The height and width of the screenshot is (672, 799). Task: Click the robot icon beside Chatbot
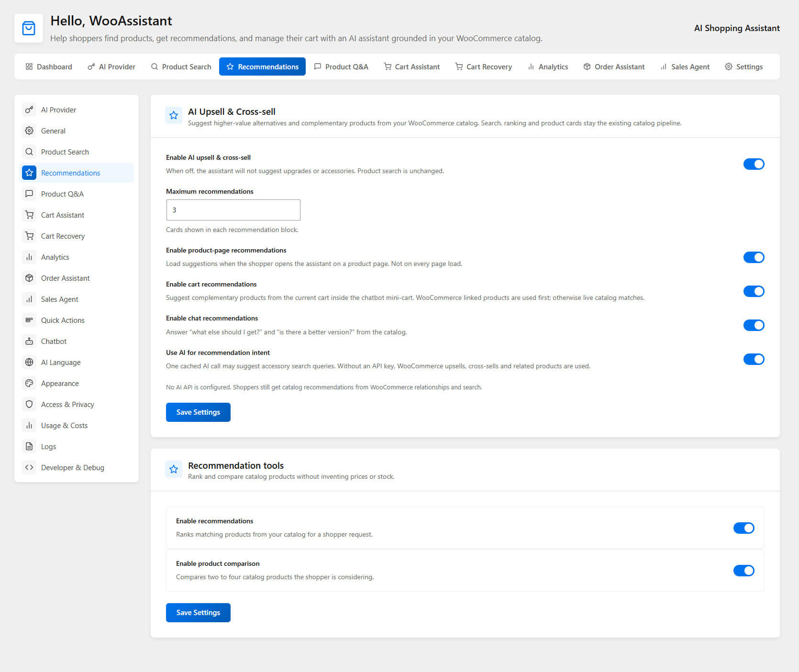point(29,341)
